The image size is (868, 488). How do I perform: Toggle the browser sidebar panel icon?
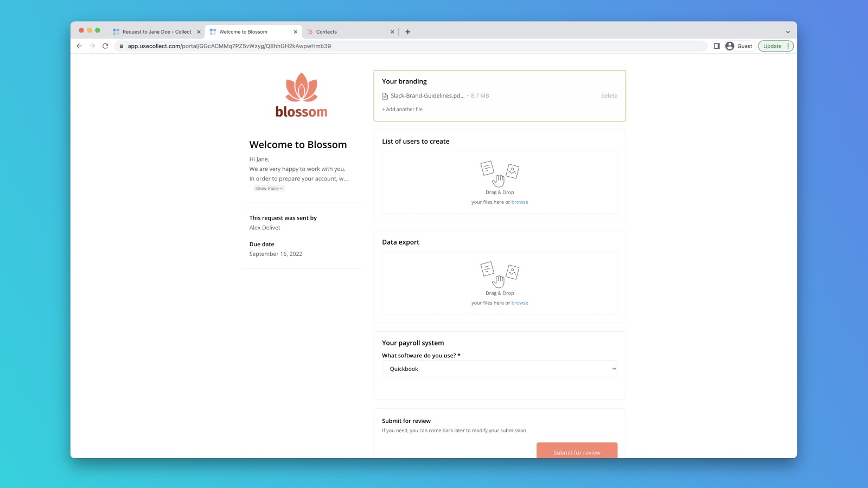[x=717, y=46]
